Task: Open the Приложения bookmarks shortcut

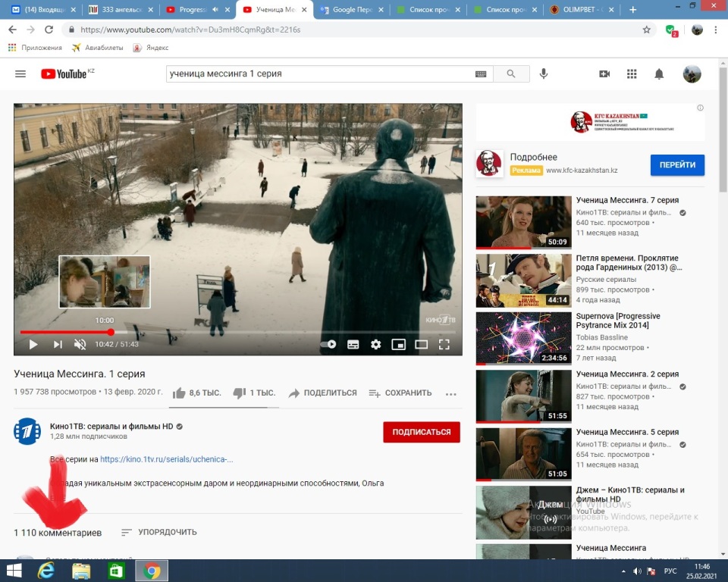Action: (x=35, y=48)
